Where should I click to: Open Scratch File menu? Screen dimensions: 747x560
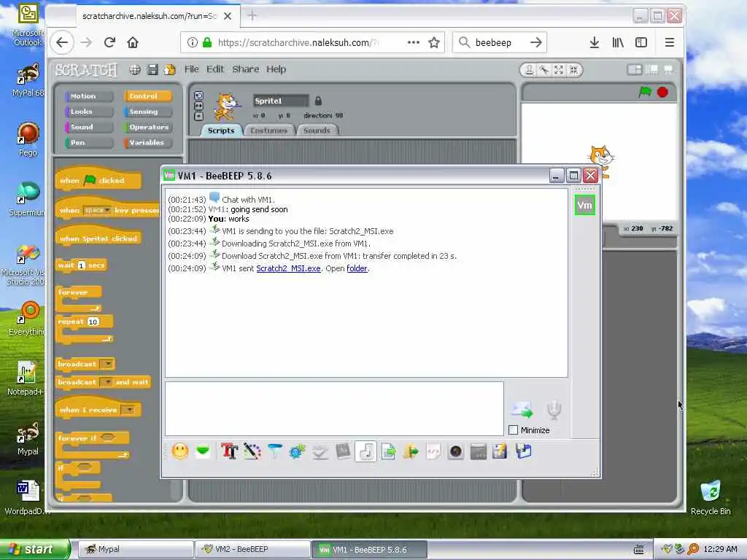click(192, 69)
